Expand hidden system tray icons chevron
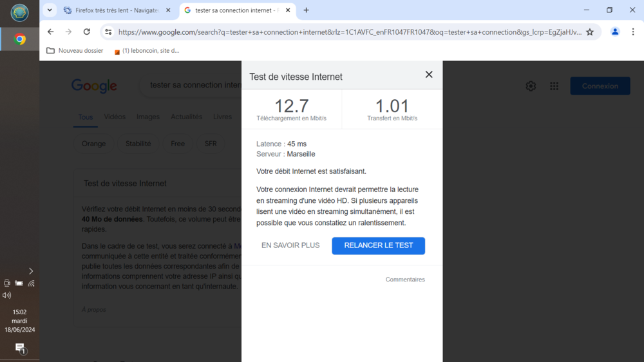644x362 pixels. coord(31,271)
